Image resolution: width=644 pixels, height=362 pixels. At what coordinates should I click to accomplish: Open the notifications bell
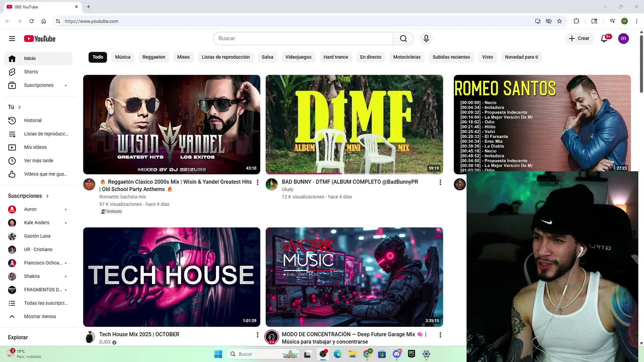click(x=605, y=39)
